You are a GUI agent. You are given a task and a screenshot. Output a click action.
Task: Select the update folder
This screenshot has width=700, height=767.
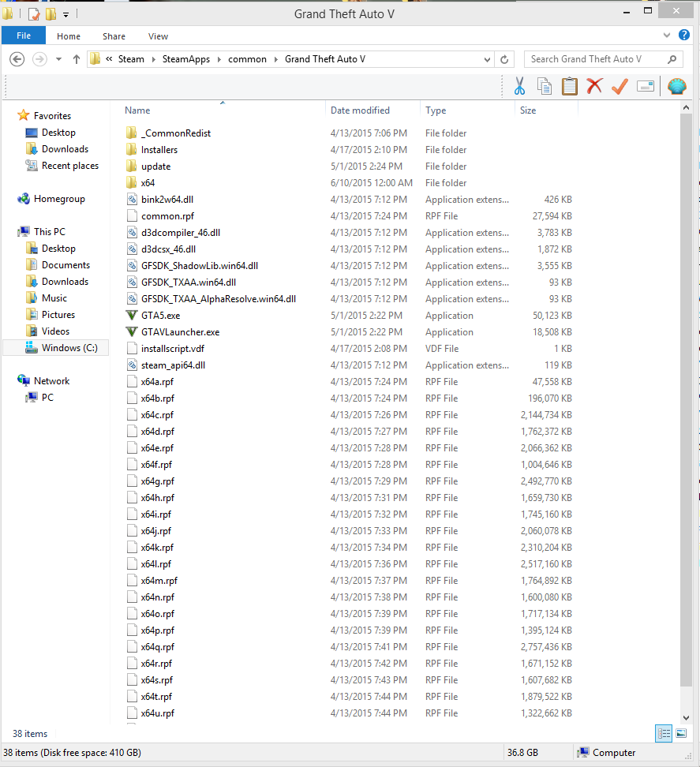click(x=156, y=166)
